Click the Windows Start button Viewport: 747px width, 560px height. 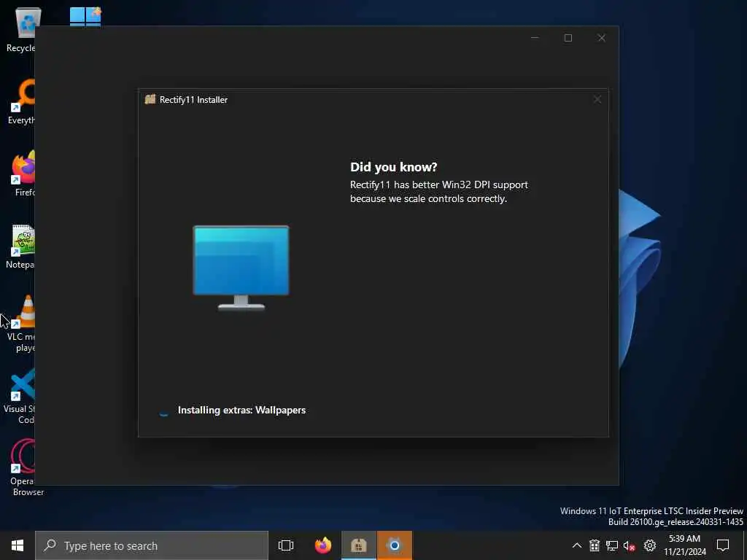18,545
